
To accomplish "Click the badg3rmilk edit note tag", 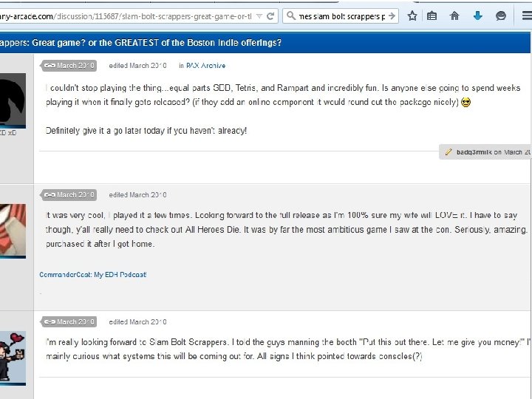I will 485,152.
